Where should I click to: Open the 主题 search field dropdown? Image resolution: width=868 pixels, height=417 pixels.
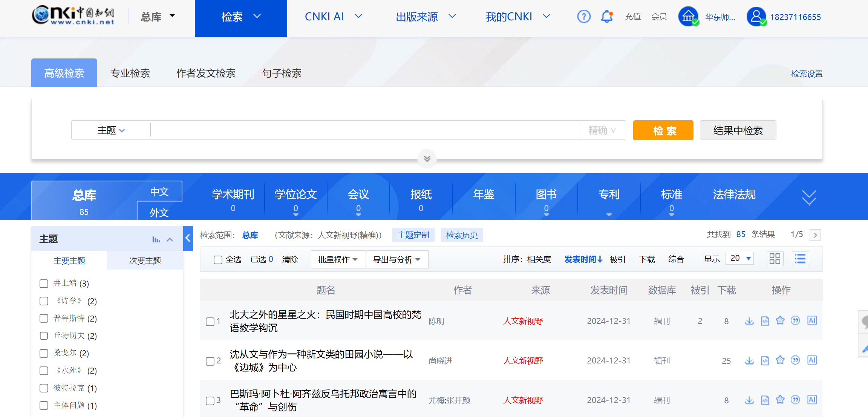coord(111,130)
